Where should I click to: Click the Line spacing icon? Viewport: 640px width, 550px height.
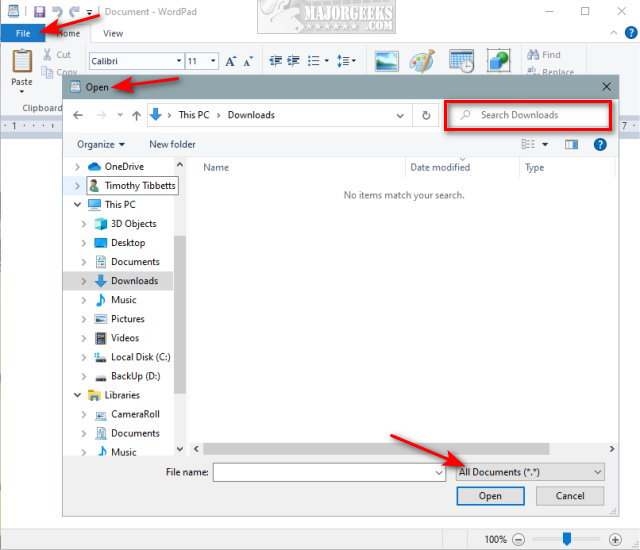[343, 61]
